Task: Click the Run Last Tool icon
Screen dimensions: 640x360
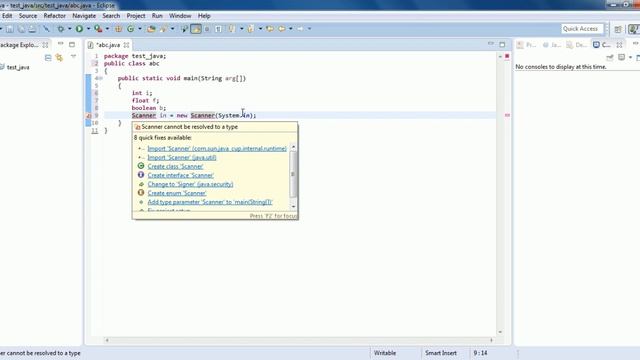Action: tap(98, 29)
